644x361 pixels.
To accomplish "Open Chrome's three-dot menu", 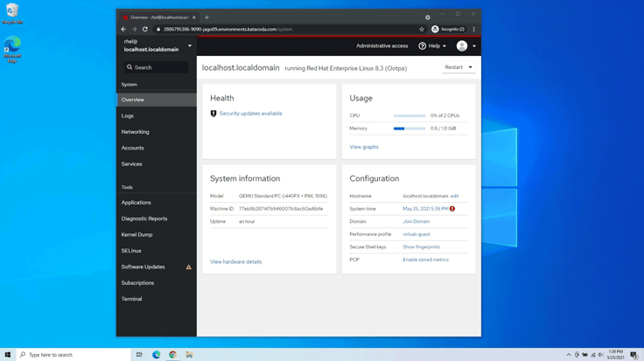I will click(x=473, y=29).
